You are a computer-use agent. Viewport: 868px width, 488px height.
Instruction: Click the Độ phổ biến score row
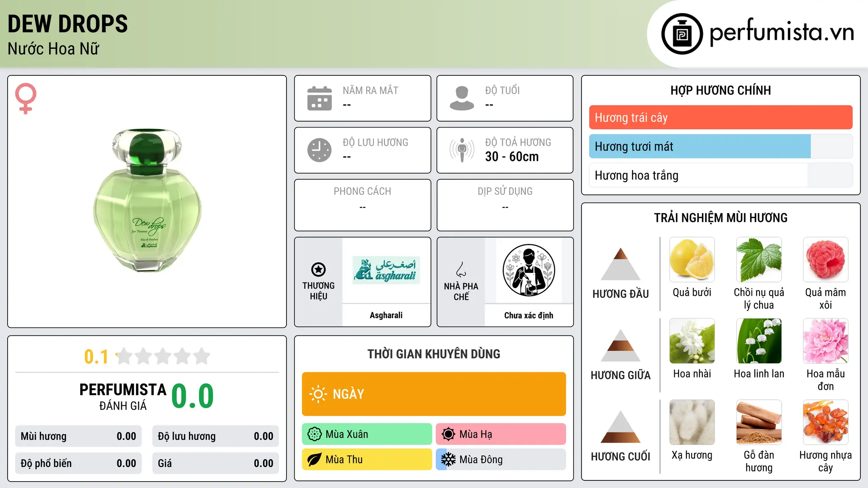tap(78, 463)
